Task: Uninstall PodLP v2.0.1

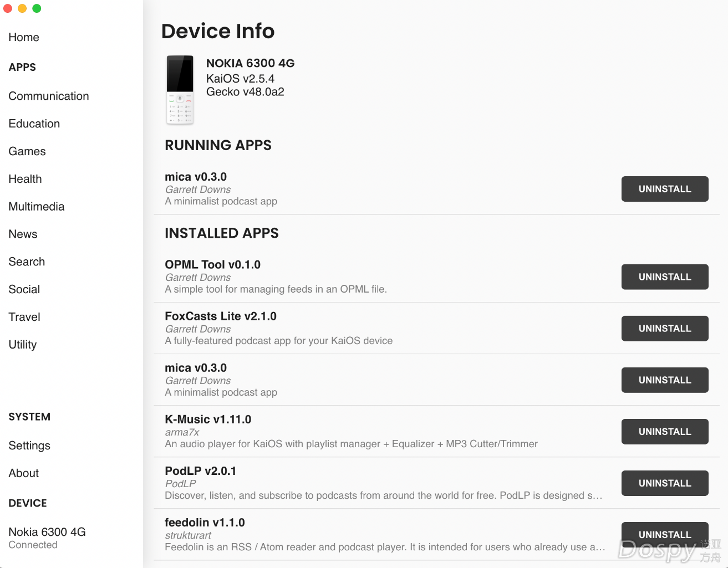Action: click(x=665, y=483)
